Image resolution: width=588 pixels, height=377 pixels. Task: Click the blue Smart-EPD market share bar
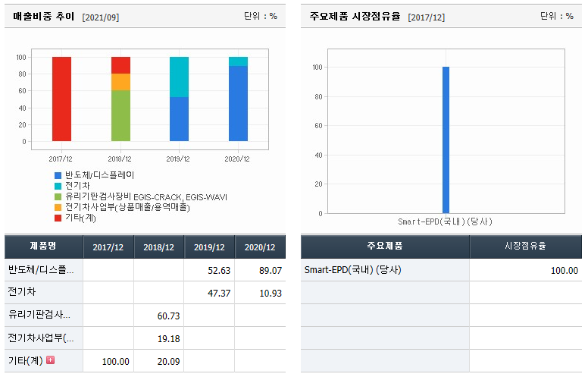pyautogui.click(x=446, y=140)
